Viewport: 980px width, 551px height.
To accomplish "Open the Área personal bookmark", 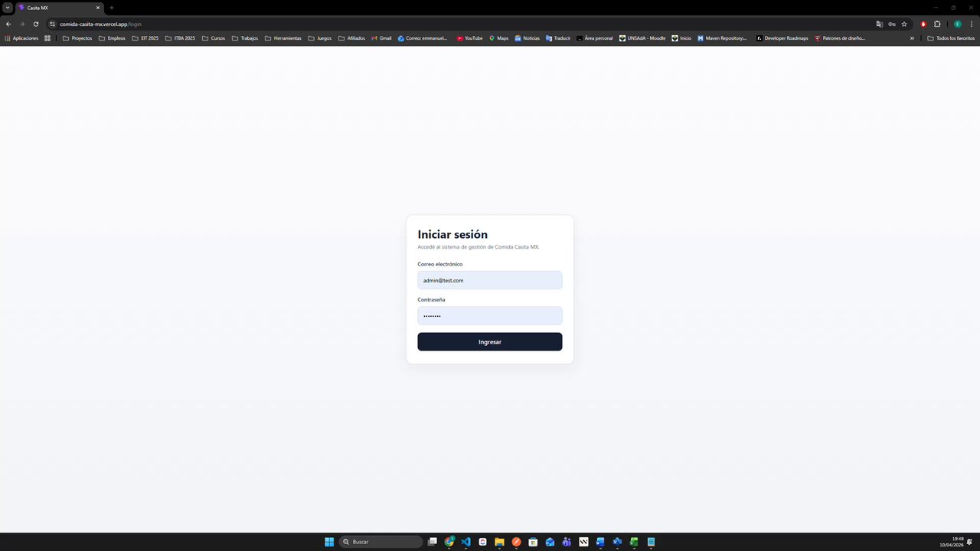I will pyautogui.click(x=595, y=37).
